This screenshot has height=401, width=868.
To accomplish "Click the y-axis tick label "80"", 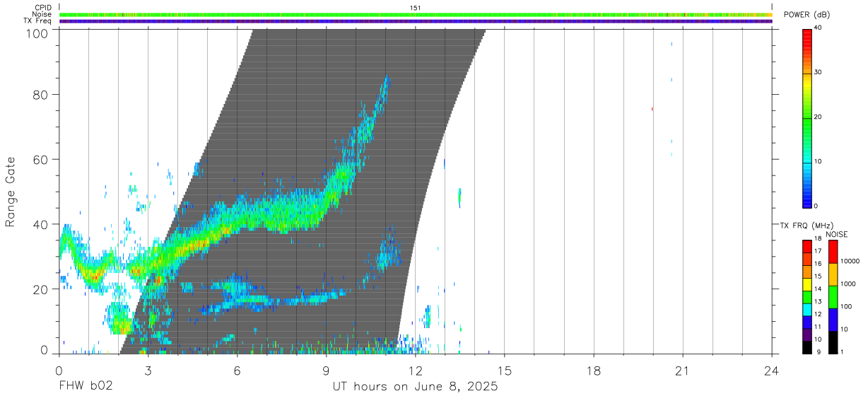I will [x=40, y=94].
